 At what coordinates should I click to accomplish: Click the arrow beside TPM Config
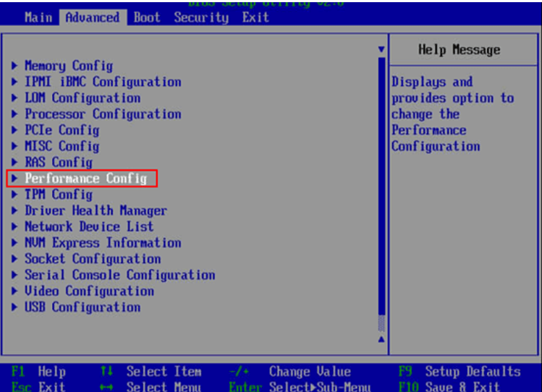point(14,195)
